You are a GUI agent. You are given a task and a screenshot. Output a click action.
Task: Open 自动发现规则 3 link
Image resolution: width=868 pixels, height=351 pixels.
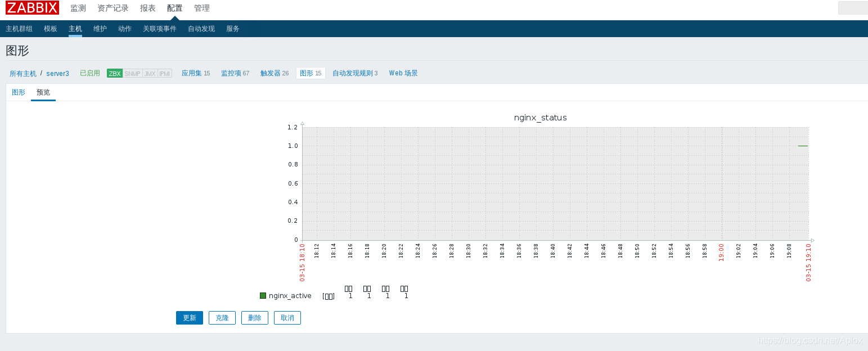(355, 73)
